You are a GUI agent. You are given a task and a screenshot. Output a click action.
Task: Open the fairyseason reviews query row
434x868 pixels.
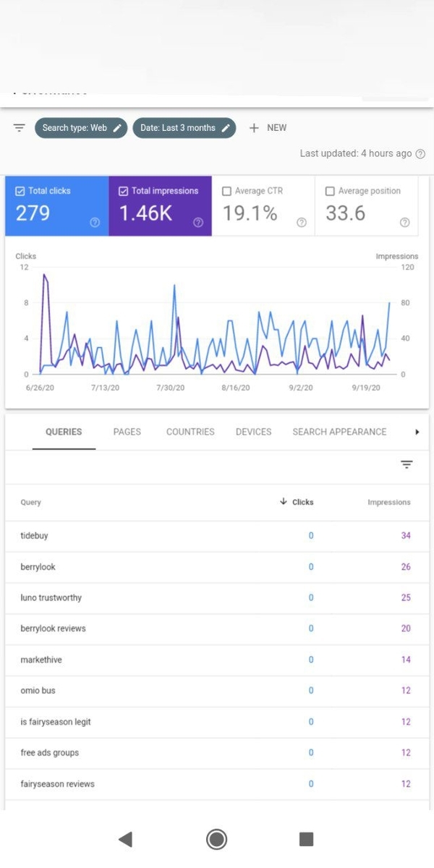click(x=217, y=784)
